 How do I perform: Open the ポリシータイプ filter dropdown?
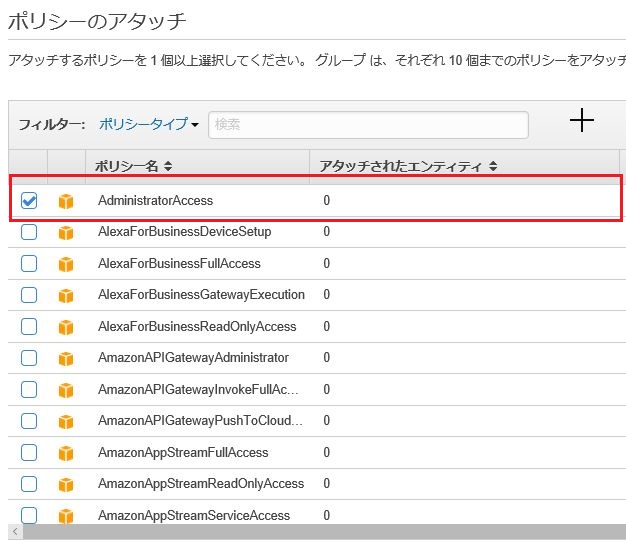pos(149,124)
